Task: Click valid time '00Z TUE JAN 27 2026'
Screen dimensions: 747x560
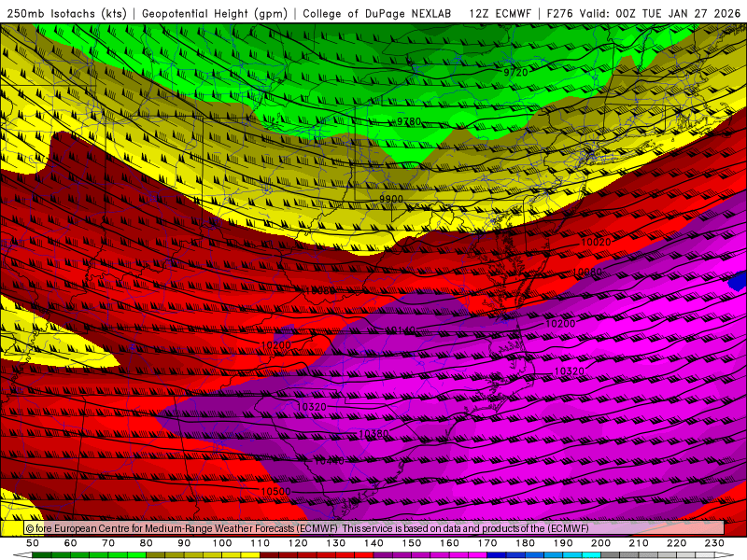Action: (x=678, y=13)
